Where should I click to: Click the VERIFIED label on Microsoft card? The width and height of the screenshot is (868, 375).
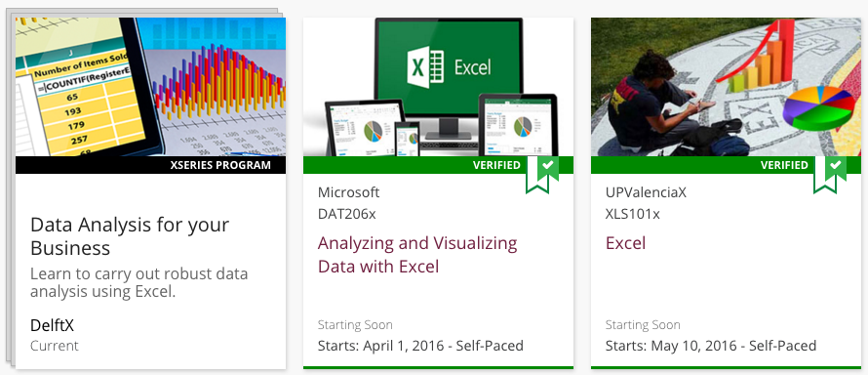click(x=496, y=165)
